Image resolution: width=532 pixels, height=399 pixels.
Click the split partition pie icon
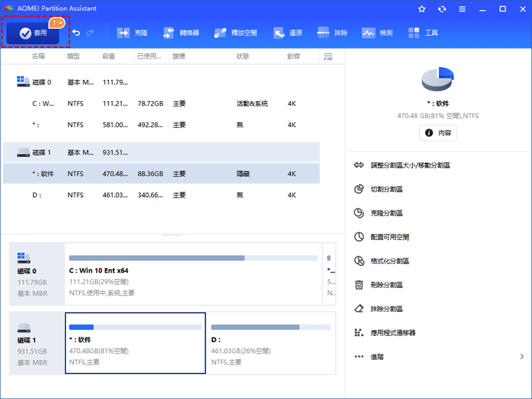click(359, 189)
